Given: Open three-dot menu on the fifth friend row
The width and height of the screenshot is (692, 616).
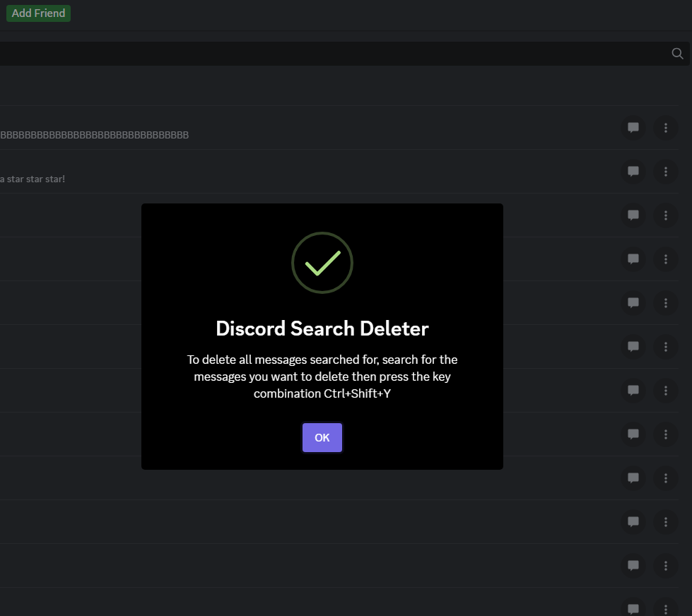Looking at the screenshot, I should (666, 303).
